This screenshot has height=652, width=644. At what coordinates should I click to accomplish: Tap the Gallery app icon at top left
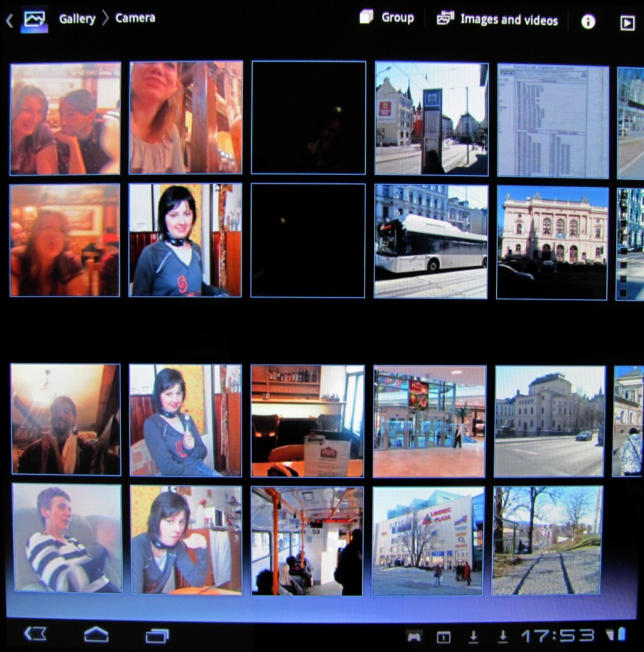[34, 19]
